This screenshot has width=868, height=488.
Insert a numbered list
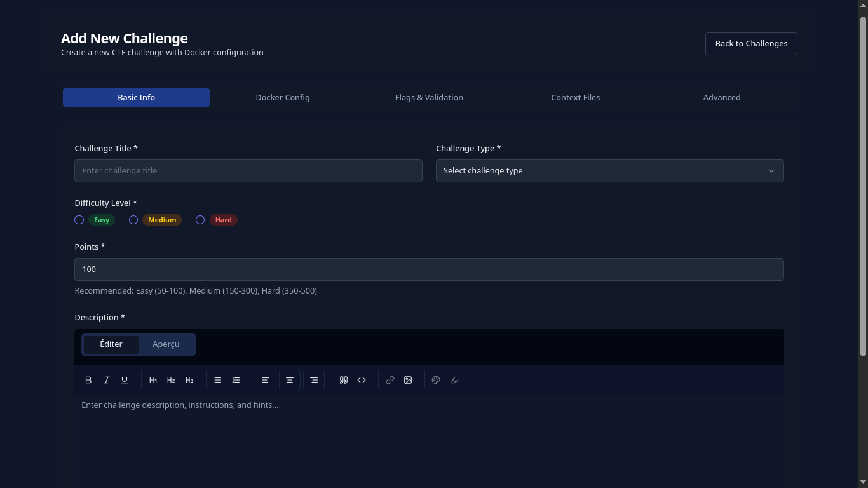pyautogui.click(x=236, y=380)
